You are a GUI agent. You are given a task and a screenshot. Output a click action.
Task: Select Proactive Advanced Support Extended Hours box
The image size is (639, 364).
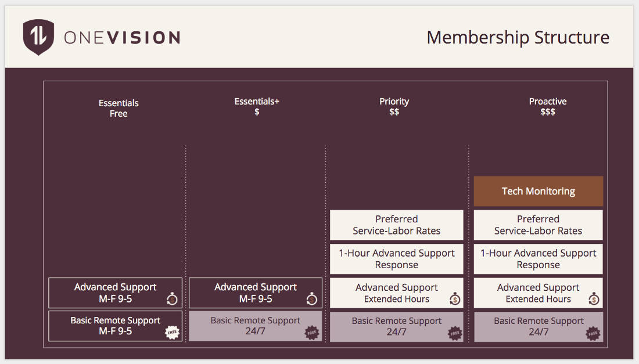539,293
